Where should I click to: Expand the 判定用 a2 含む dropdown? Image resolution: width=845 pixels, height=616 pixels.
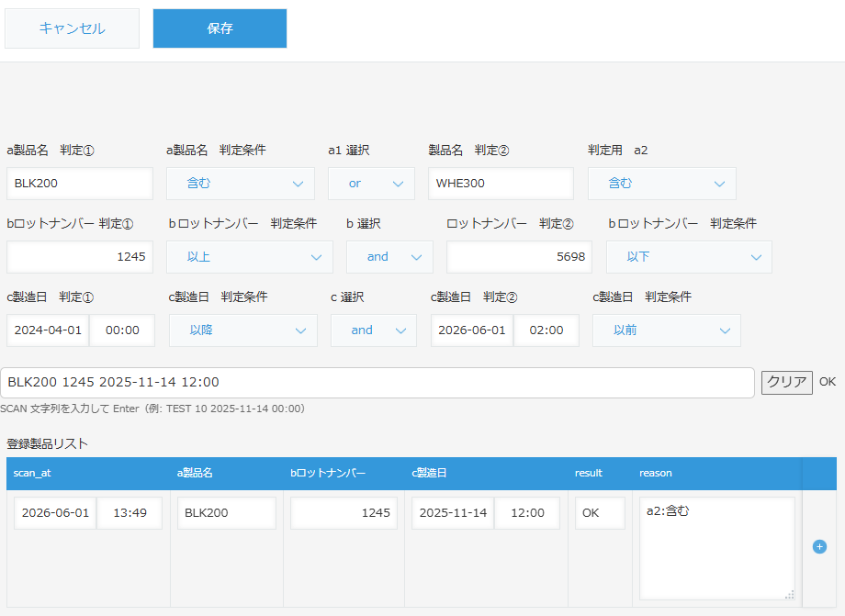(x=662, y=184)
